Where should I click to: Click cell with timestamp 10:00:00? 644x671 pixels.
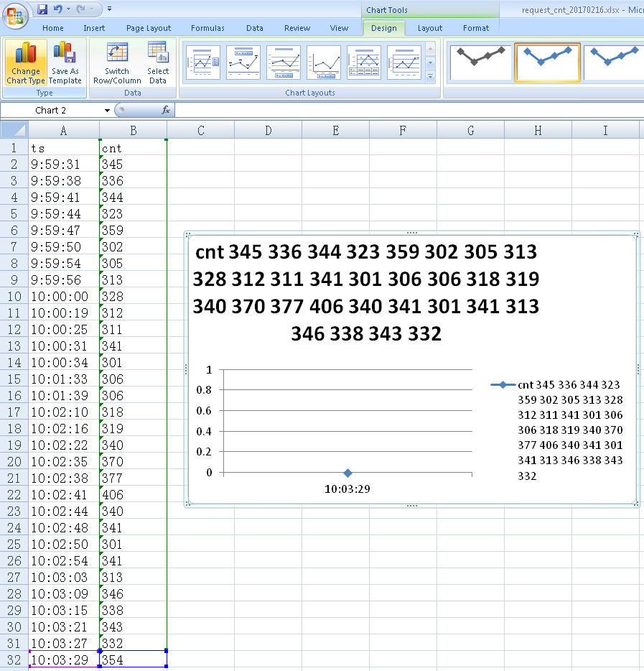(64, 297)
